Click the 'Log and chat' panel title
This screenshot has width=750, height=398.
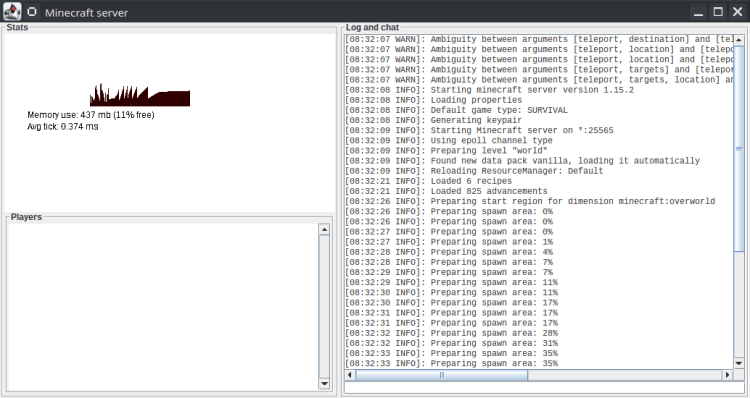pyautogui.click(x=372, y=27)
